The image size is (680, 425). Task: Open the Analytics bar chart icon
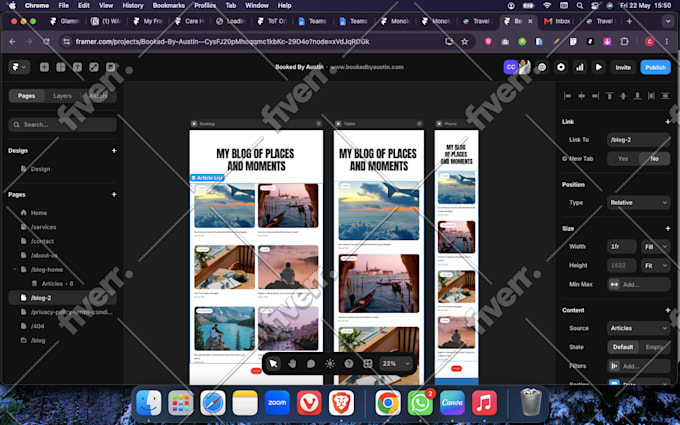coord(579,67)
